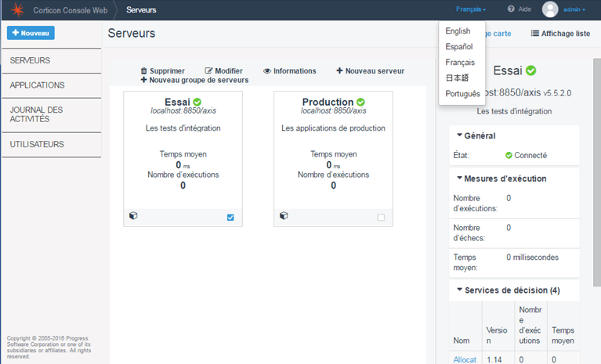
Task: Collapse Services de décision section
Action: [x=459, y=290]
